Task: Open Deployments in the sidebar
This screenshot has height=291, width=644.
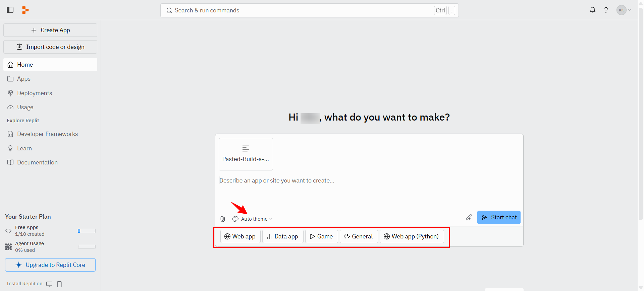Action: coord(50,93)
